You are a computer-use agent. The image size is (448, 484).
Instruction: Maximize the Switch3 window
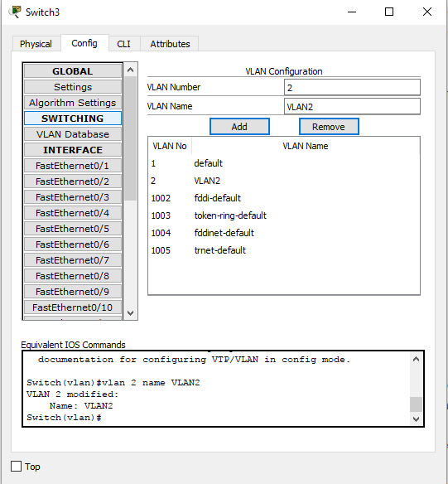[389, 12]
